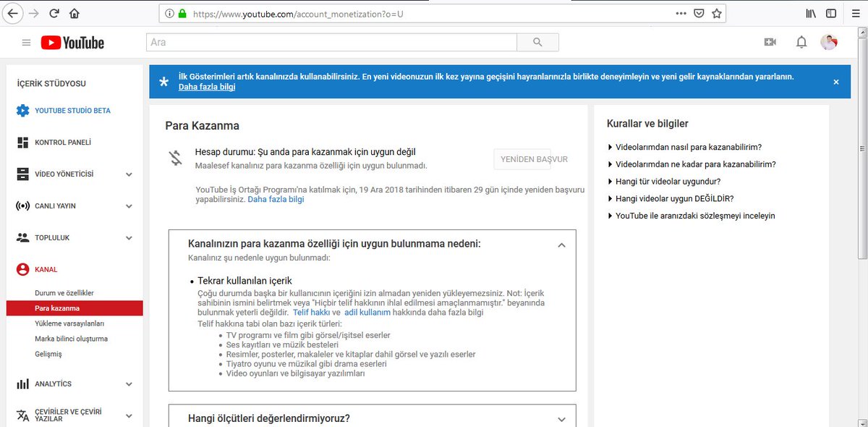The width and height of the screenshot is (868, 427).
Task: Open the Telif hakkı link
Action: point(312,313)
